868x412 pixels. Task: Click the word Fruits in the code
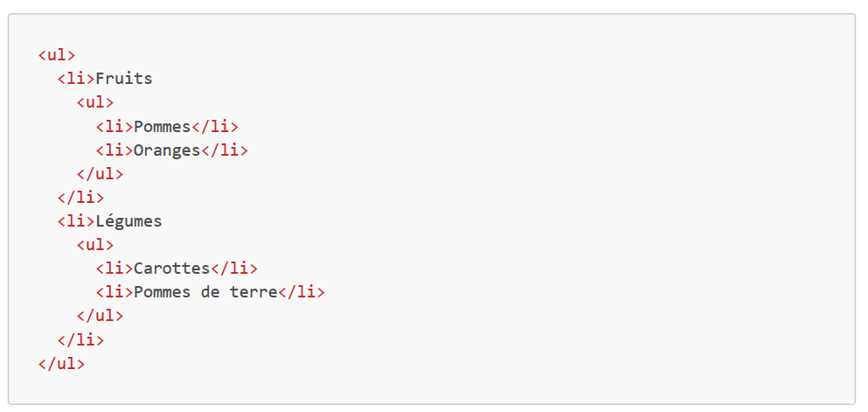124,79
